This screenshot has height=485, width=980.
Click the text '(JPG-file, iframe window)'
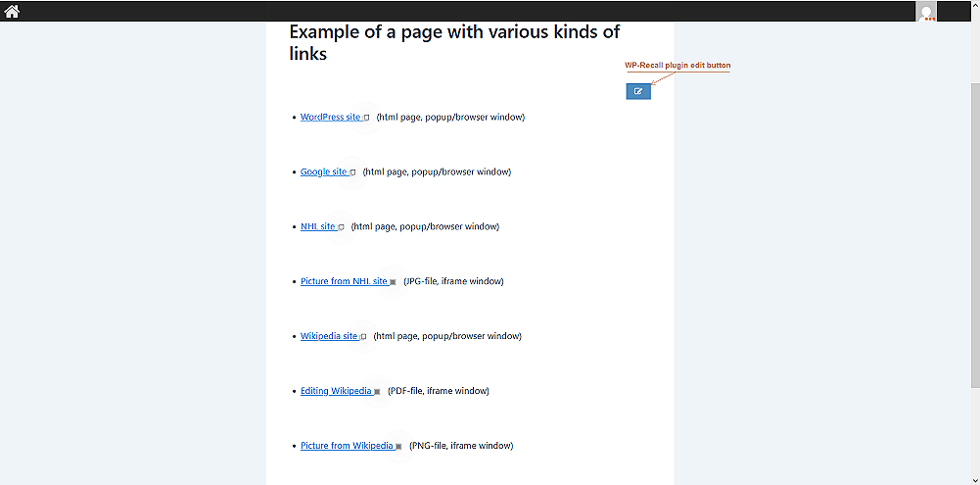pyautogui.click(x=453, y=281)
